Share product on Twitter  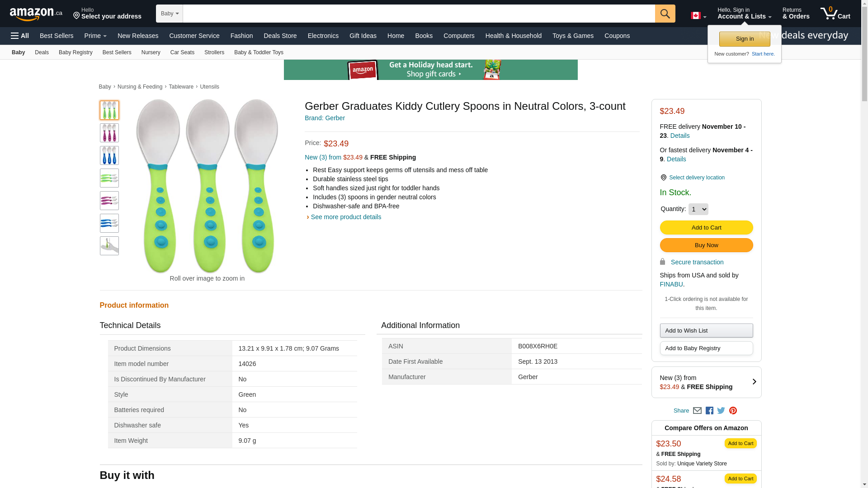click(721, 411)
